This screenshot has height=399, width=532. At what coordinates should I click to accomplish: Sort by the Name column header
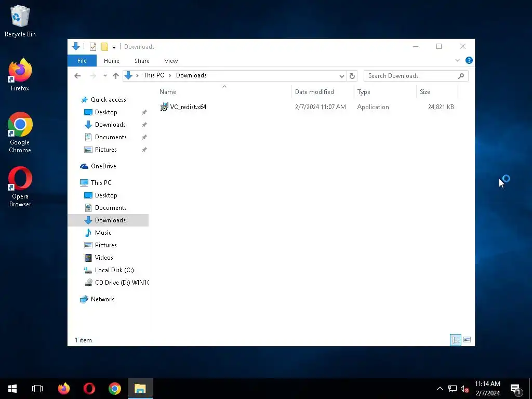click(224, 91)
